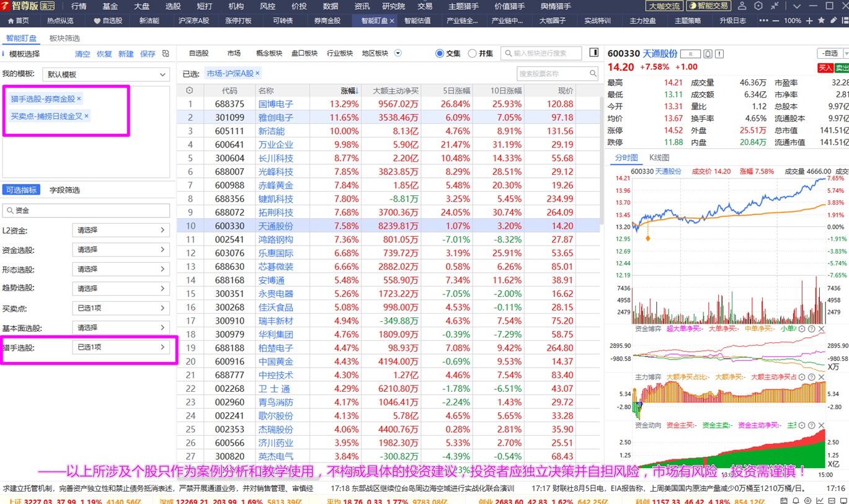Click the red 买入 buy button
Image resolution: width=849 pixels, height=504 pixels.
click(x=825, y=68)
